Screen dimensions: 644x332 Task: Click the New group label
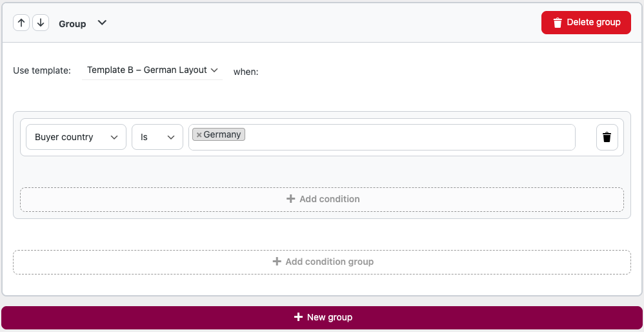[x=330, y=317]
